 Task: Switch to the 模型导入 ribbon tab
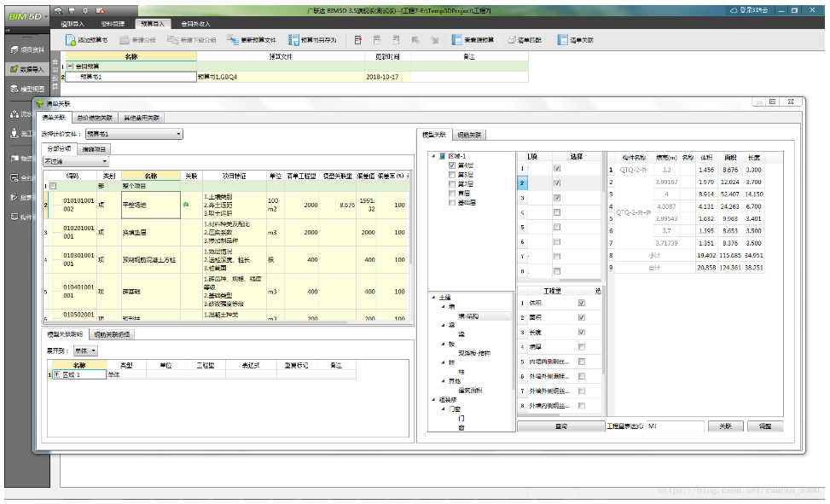tap(73, 24)
